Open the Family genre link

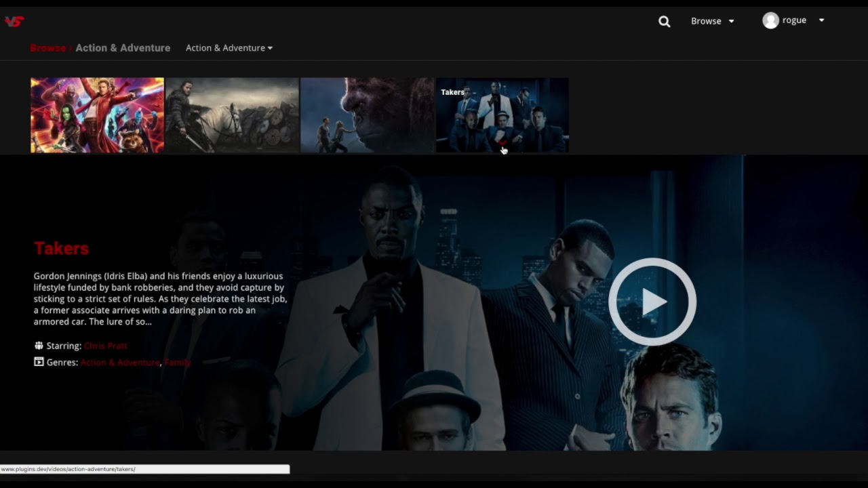177,363
